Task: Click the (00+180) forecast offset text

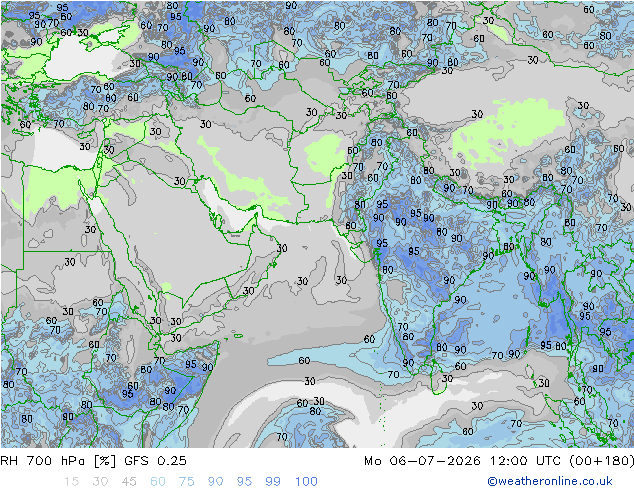Action: (x=601, y=461)
